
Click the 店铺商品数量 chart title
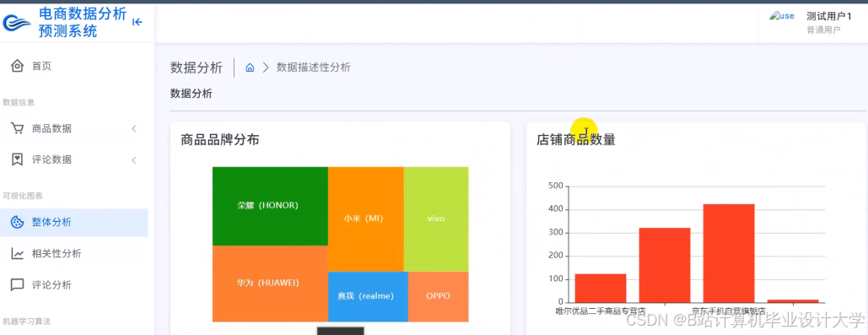575,140
